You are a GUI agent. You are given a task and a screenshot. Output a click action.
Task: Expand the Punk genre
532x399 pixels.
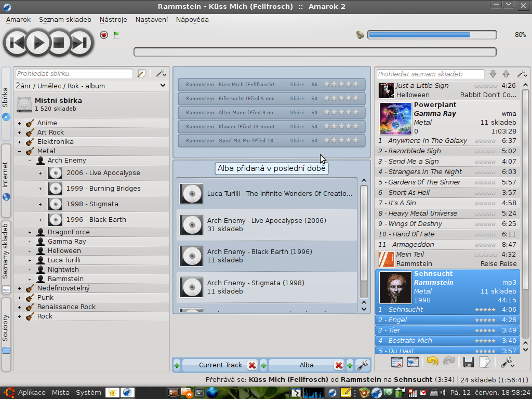pyautogui.click(x=19, y=298)
